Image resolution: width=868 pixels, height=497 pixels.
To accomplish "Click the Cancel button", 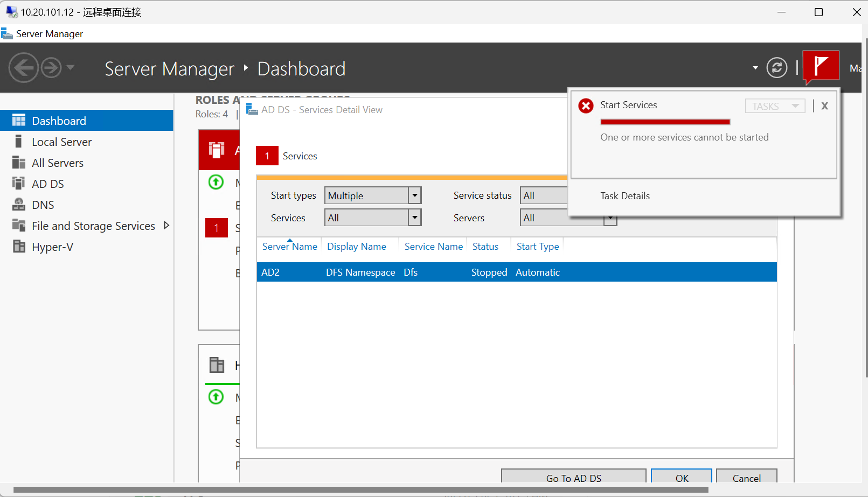I will tap(747, 476).
